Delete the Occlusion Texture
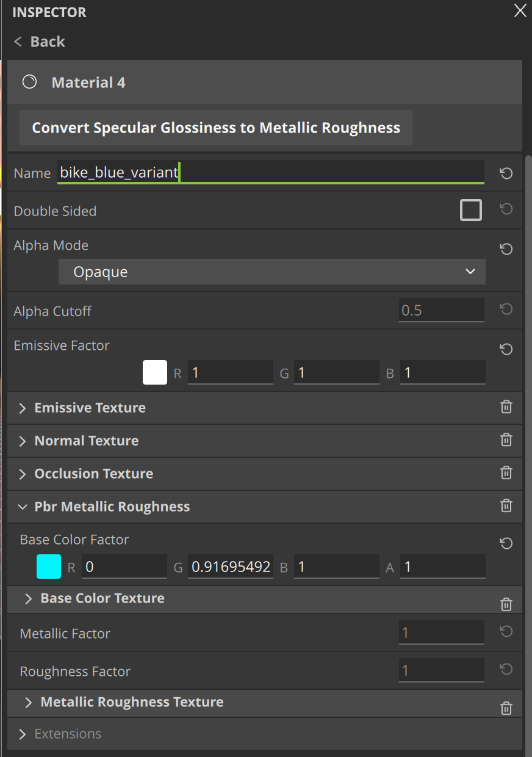Viewport: 532px width, 757px height. pyautogui.click(x=506, y=473)
